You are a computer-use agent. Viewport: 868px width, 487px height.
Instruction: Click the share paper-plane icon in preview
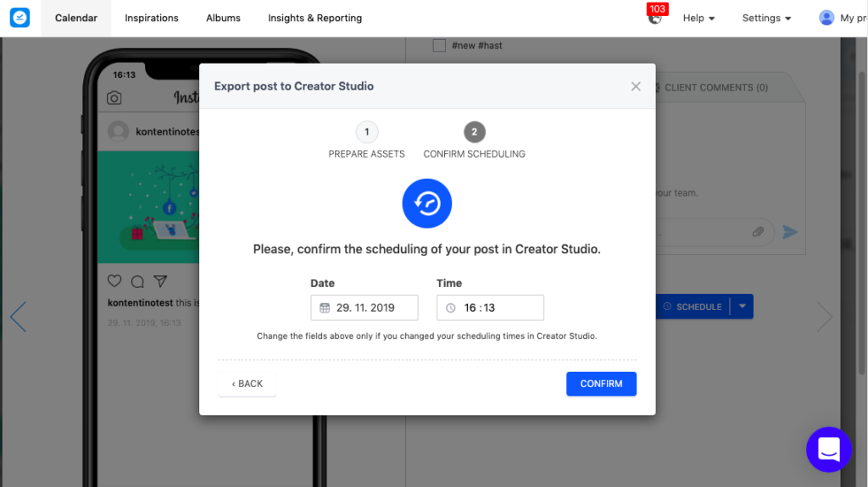coord(160,281)
